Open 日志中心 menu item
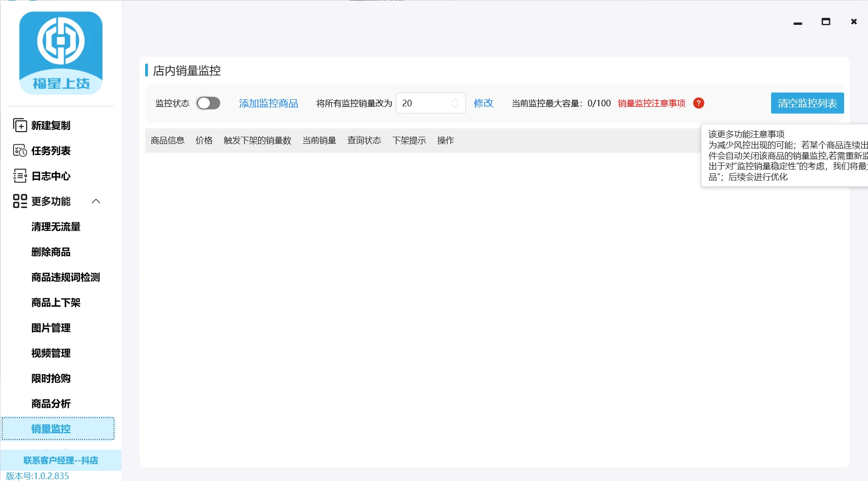This screenshot has width=868, height=481. pyautogui.click(x=51, y=176)
